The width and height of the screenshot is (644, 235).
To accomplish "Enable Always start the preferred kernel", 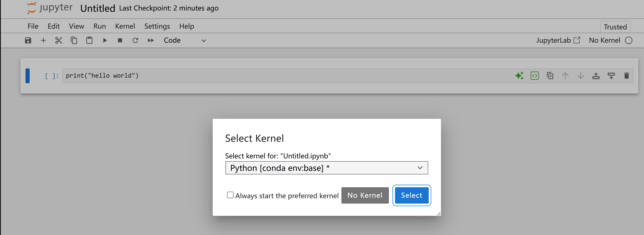I will pos(230,195).
